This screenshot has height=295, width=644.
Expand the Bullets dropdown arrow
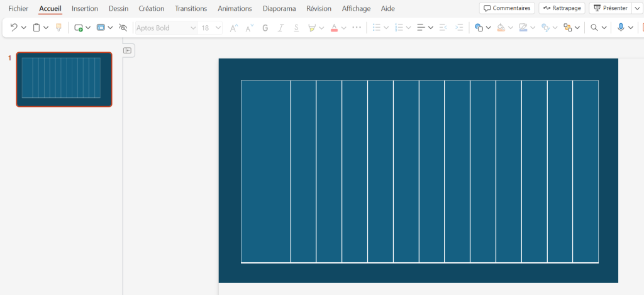coord(386,28)
